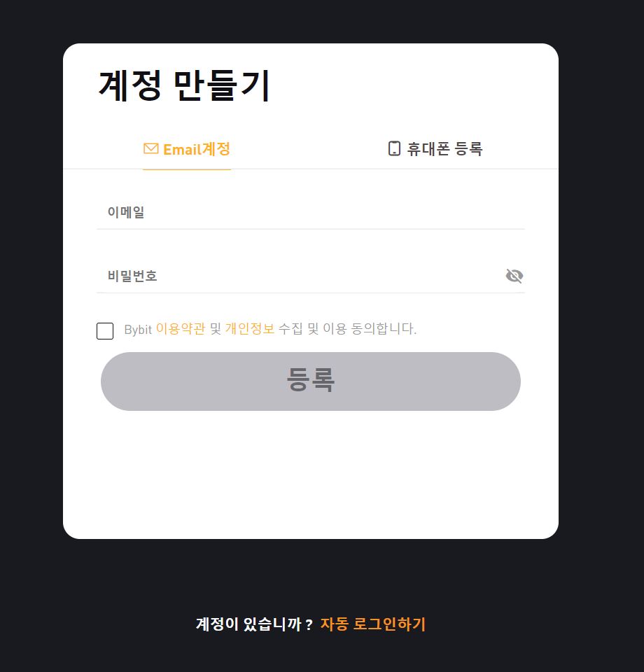The image size is (644, 672).
Task: Click the envelope icon beside Email계정
Action: pos(150,148)
